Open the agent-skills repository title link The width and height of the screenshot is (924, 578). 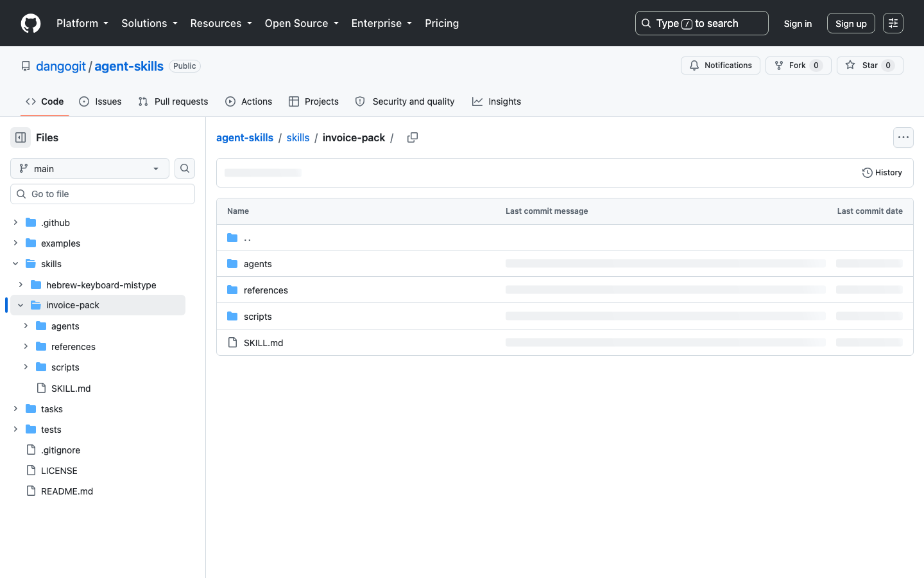click(x=129, y=66)
